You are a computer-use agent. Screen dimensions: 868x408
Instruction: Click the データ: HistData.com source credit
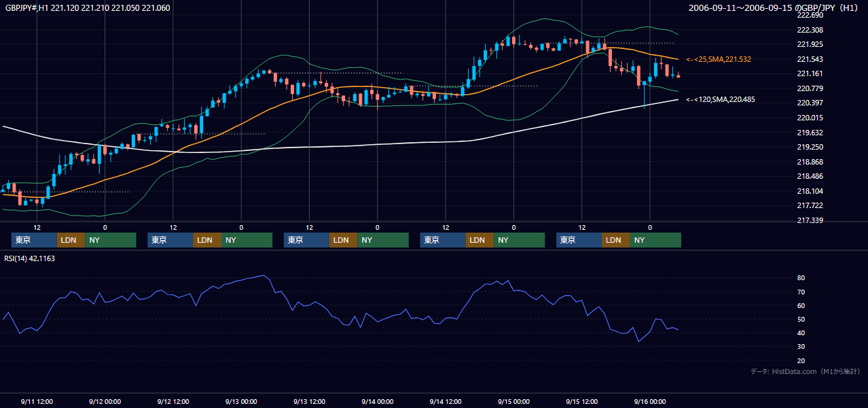click(806, 372)
